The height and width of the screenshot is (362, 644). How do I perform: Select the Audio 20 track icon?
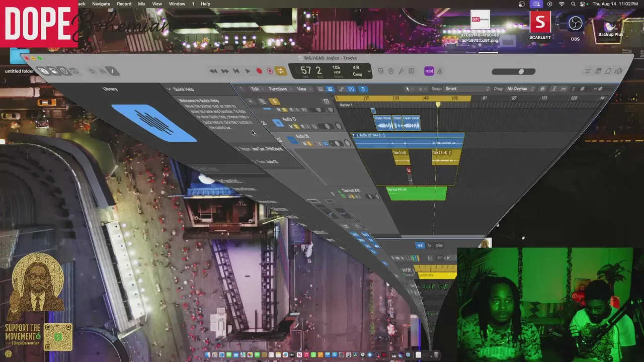tap(293, 140)
